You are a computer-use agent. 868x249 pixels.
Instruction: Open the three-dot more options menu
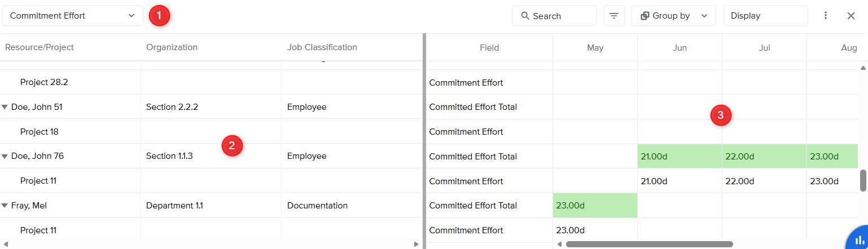[x=826, y=16]
